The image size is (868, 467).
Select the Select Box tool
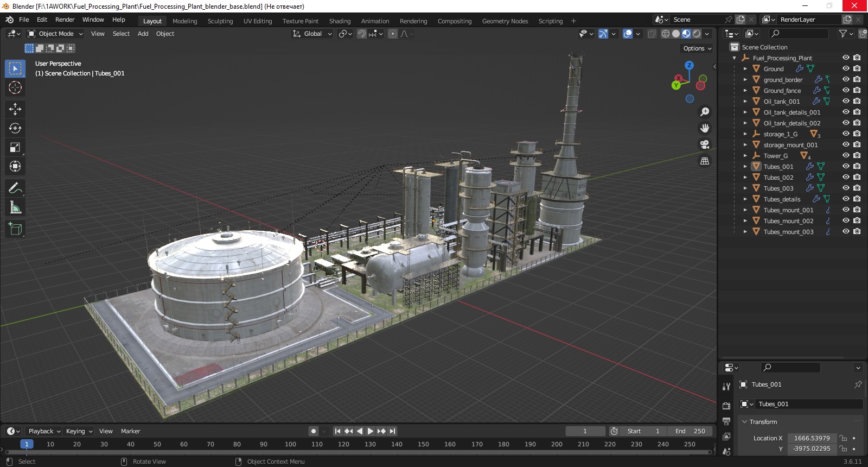click(x=15, y=68)
